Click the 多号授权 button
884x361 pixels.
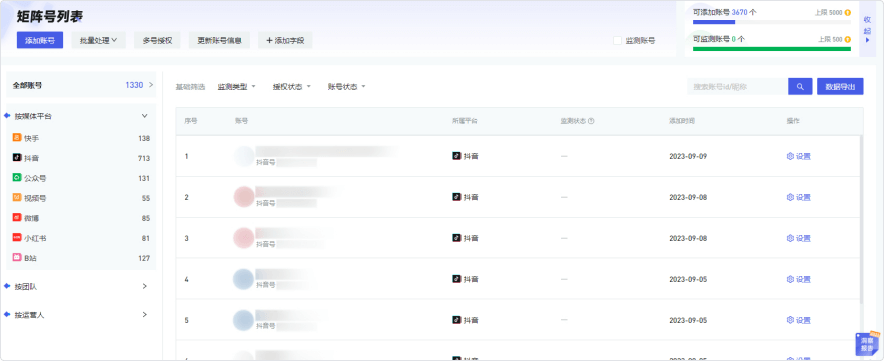(157, 40)
